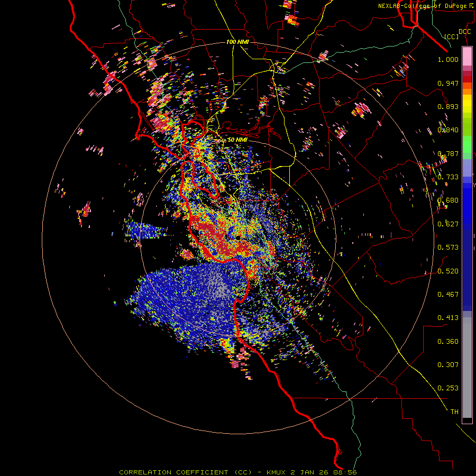Click the 0.360 scale value
Image resolution: width=476 pixels, height=476 pixels.
coord(448,342)
